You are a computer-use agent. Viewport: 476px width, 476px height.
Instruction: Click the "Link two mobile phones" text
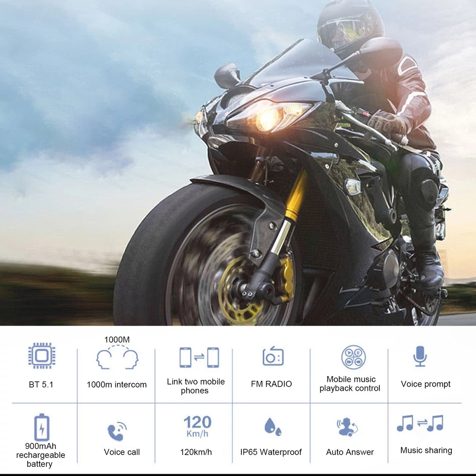click(196, 386)
